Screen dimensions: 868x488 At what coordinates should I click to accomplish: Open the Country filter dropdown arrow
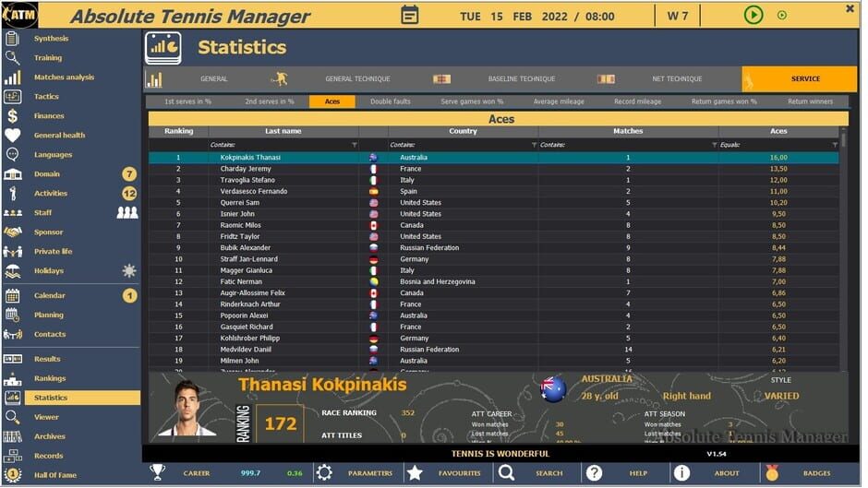536,146
